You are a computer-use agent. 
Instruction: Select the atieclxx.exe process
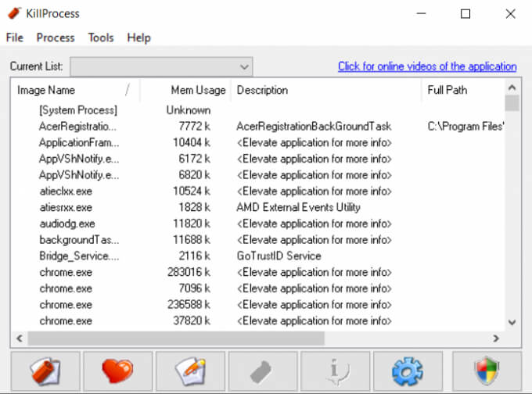(x=258, y=192)
